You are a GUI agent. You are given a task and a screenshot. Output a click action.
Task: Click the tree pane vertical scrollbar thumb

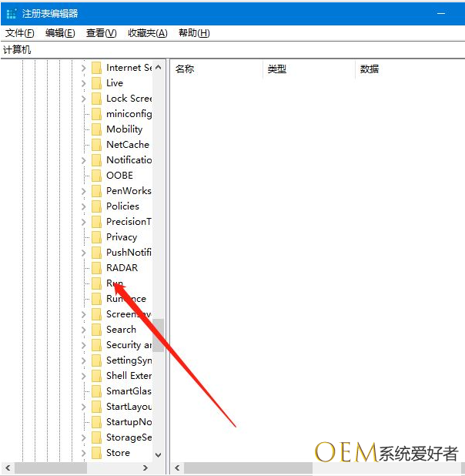point(159,335)
